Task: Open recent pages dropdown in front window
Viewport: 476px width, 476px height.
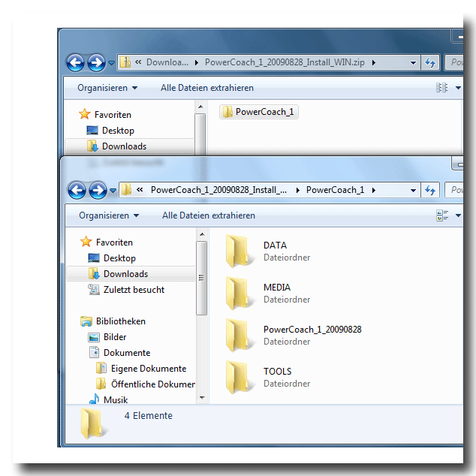Action: tap(113, 191)
